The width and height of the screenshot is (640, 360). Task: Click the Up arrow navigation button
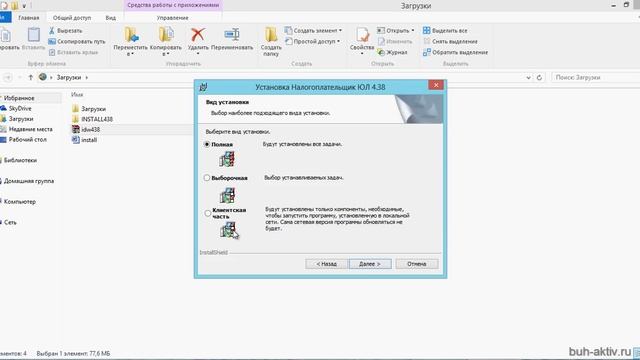click(31, 77)
